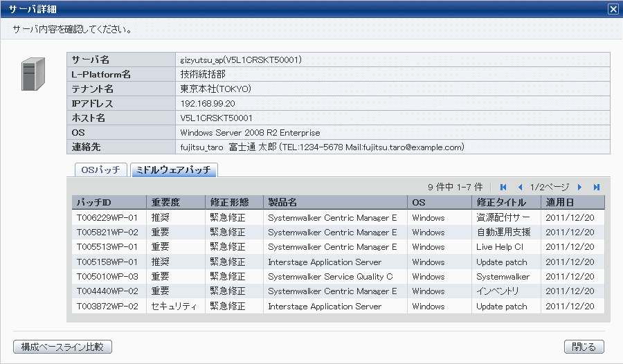The image size is (623, 364).
Task: Click the Systemwalker title in row T005010WP-03
Action: click(503, 277)
